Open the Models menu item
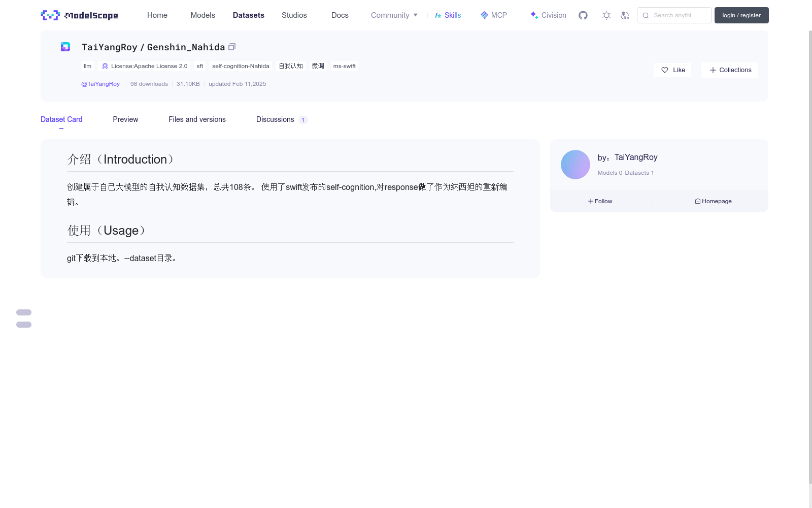Screen dimensions: 812x508 (203, 15)
